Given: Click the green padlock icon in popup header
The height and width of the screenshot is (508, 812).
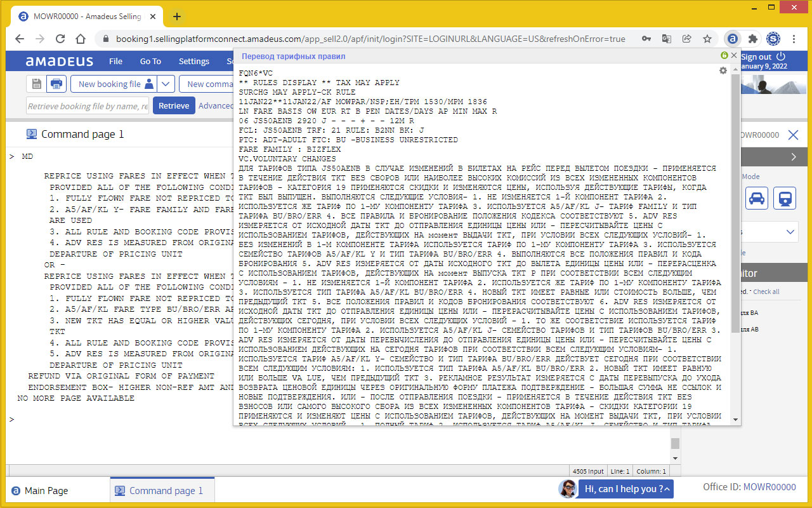Looking at the screenshot, I should 724,56.
